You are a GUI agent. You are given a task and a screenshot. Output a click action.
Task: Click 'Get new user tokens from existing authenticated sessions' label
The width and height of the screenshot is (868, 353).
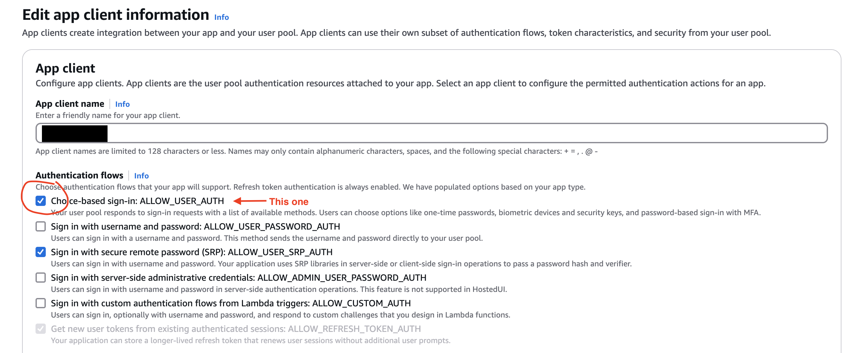[236, 329]
